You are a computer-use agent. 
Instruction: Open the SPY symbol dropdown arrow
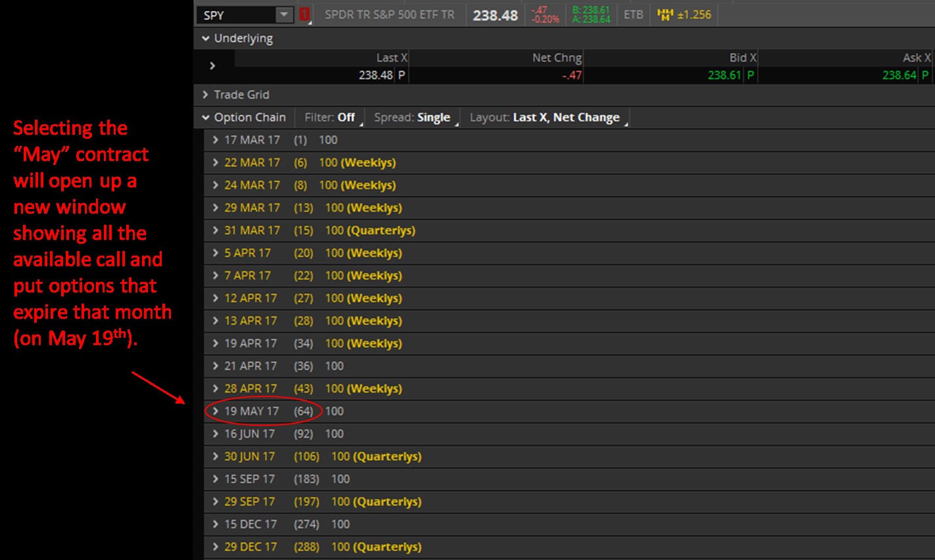[x=283, y=14]
